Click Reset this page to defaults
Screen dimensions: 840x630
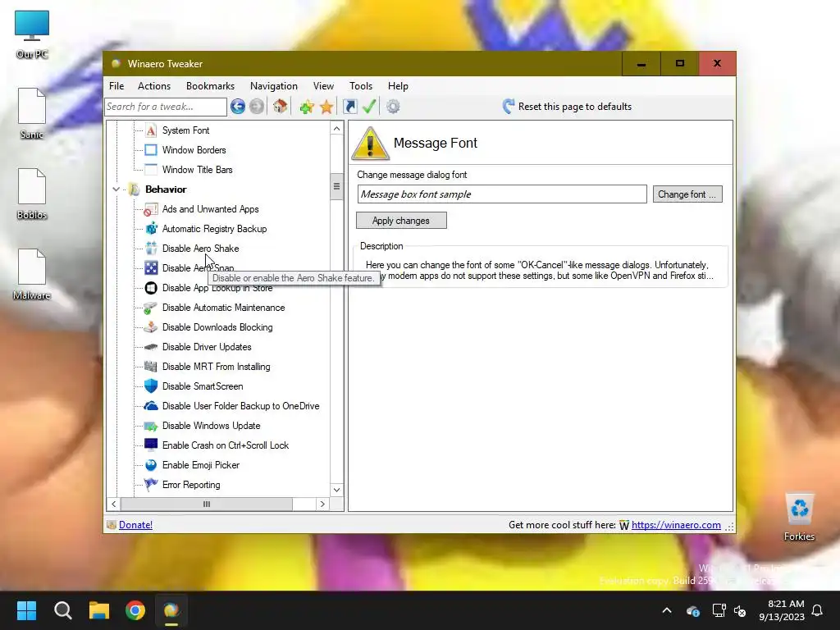pyautogui.click(x=567, y=107)
